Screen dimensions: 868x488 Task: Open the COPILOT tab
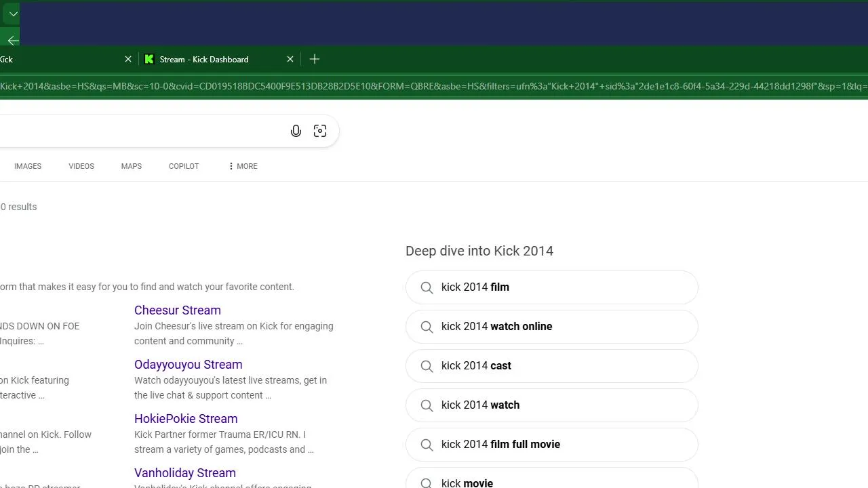coord(184,166)
